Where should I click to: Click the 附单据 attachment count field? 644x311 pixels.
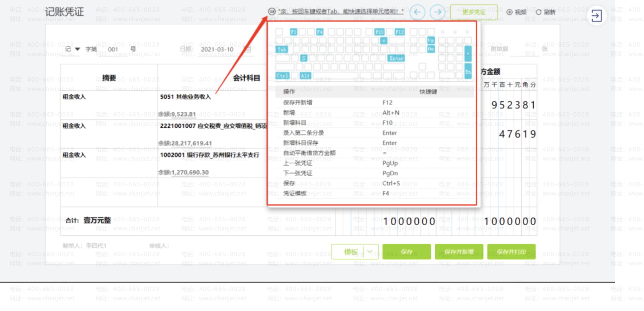[x=525, y=49]
